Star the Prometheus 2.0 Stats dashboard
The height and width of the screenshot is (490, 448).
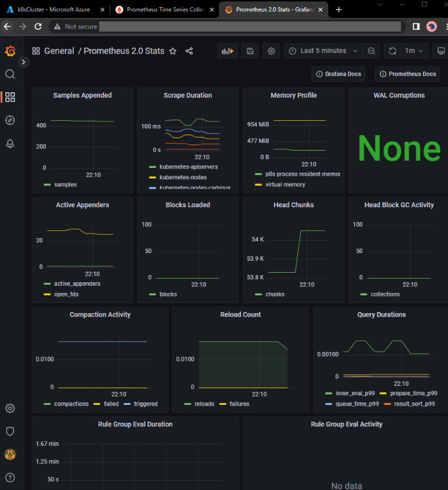pyautogui.click(x=173, y=51)
